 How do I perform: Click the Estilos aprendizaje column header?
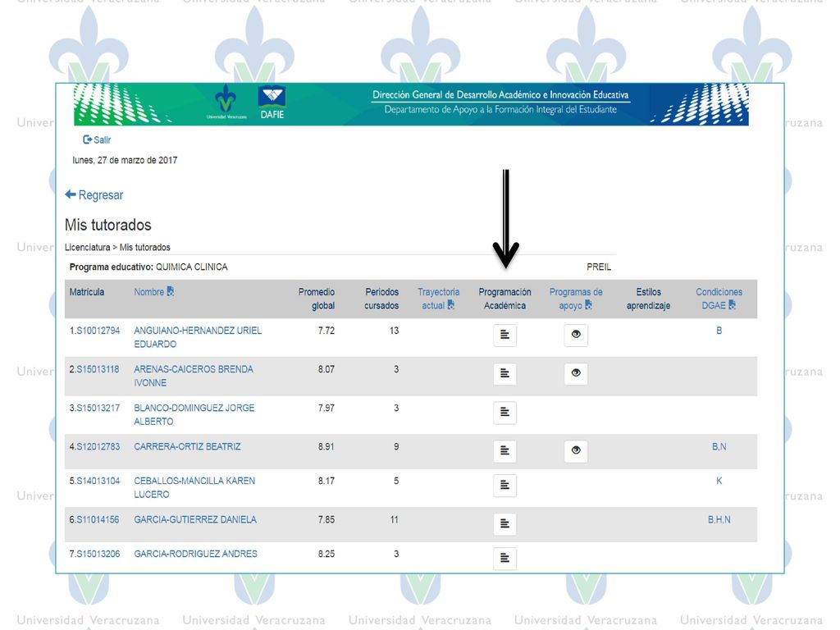click(648, 299)
